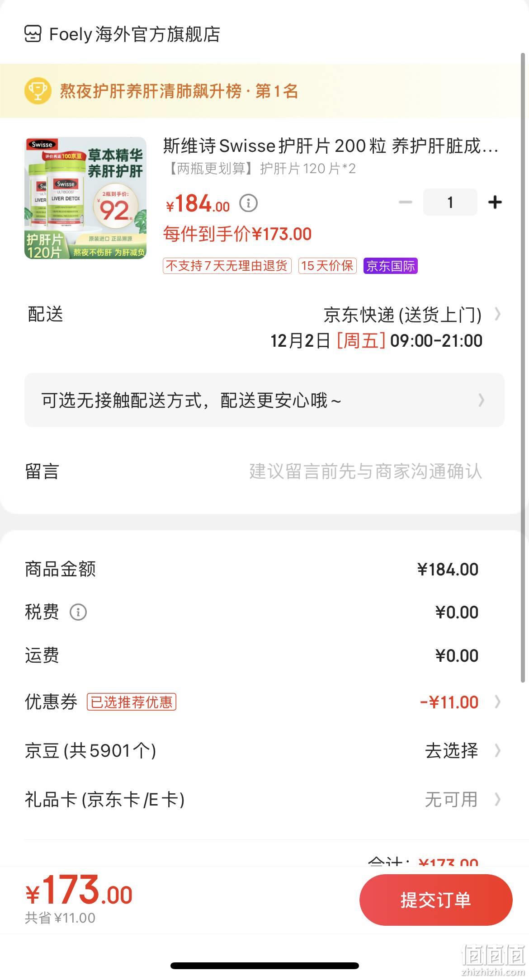Screen dimensions: 529x980
Task: Expand the 礼品卡 gift card row
Action: click(264, 800)
